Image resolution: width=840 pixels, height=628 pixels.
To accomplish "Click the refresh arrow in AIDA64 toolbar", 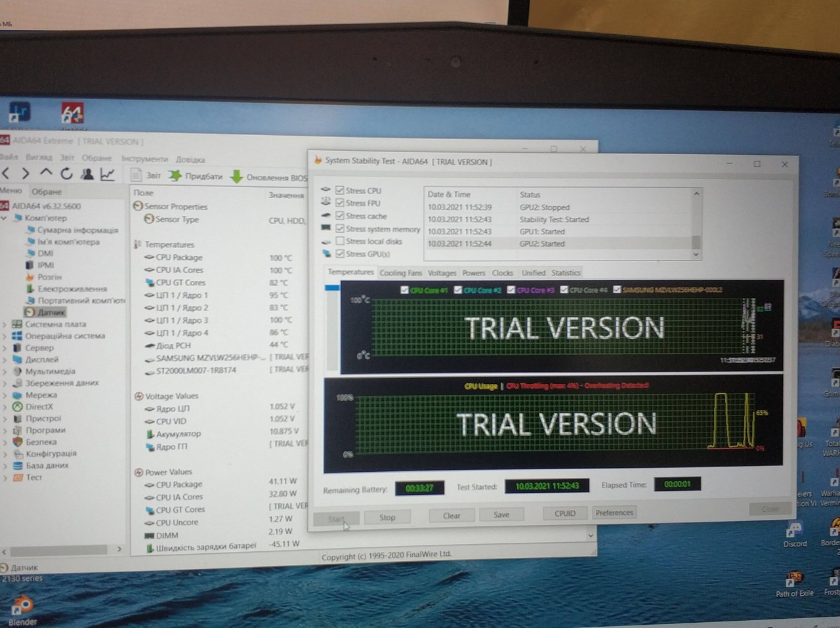I will (66, 174).
